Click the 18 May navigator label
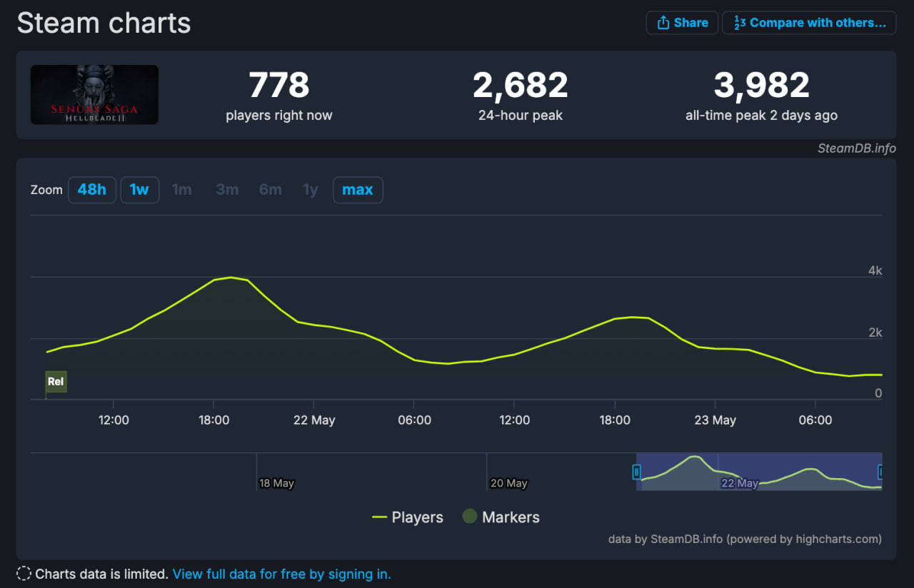 point(276,483)
